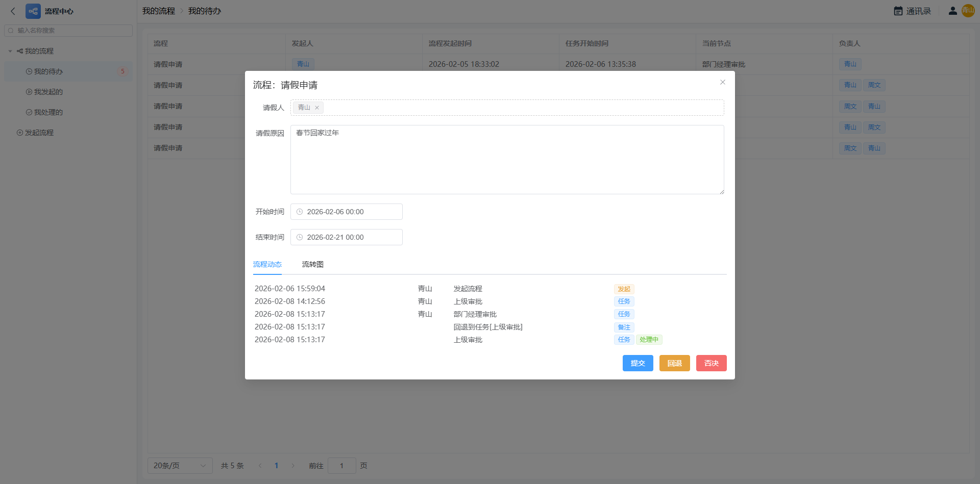Close the 请假申请 dialog with the X
The image size is (980, 484).
coord(723,82)
